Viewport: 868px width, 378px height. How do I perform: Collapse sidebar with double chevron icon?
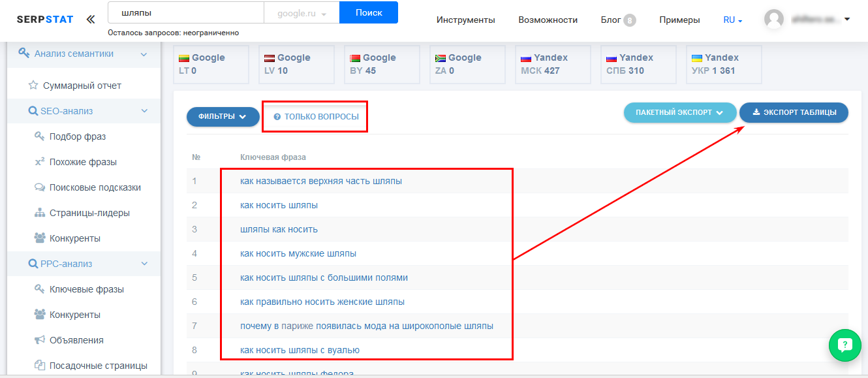tap(90, 20)
